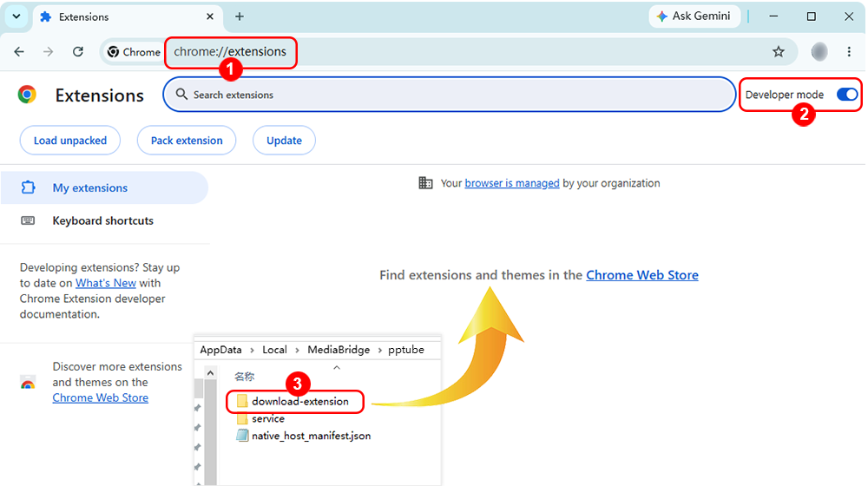Select the download-extension folder
Image resolution: width=868 pixels, height=486 pixels.
tap(293, 401)
